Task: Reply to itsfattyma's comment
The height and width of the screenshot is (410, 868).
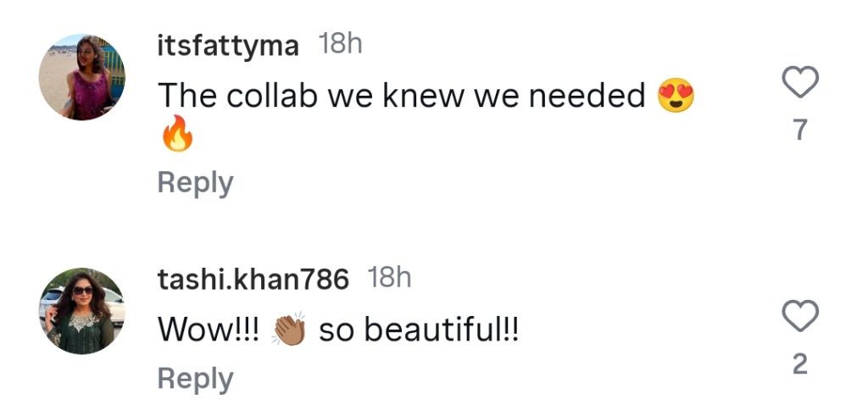Action: tap(195, 183)
